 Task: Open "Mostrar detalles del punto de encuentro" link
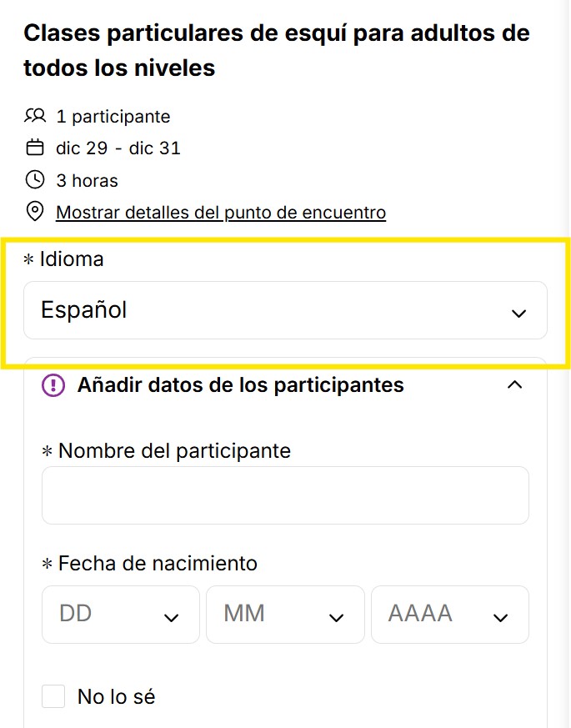[x=220, y=212]
